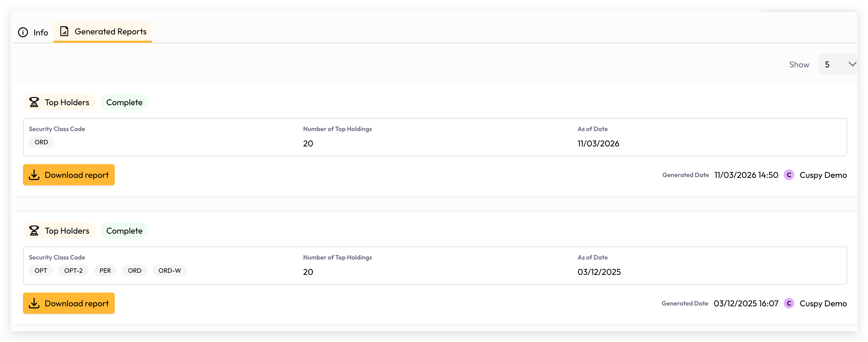This screenshot has height=342, width=868.
Task: Click the Info circle icon
Action: point(23,32)
